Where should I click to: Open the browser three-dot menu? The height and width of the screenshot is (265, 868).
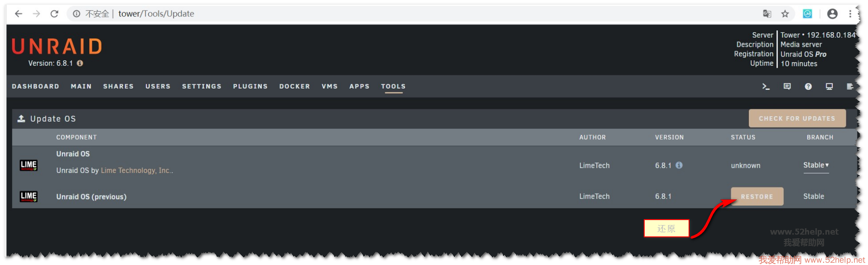point(850,14)
